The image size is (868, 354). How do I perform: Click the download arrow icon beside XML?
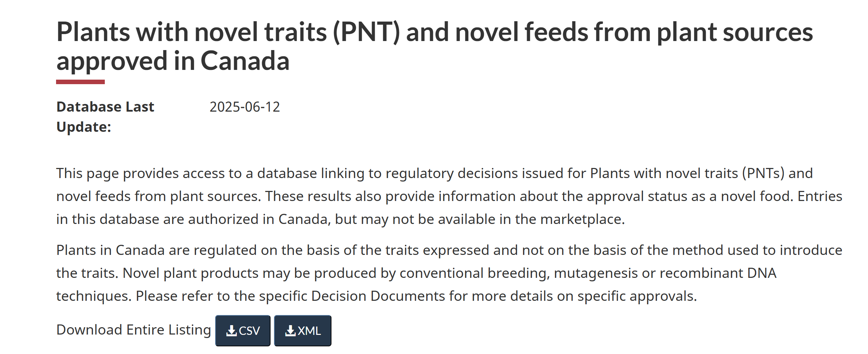290,331
